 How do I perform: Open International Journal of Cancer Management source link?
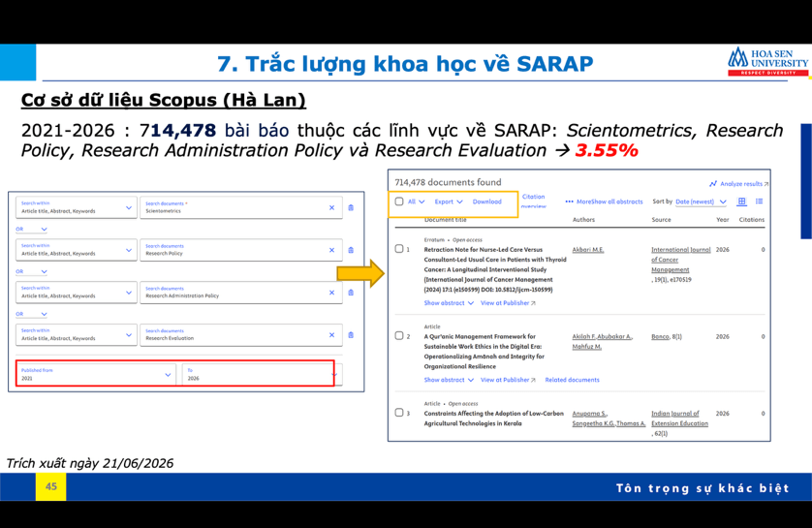[x=680, y=260]
